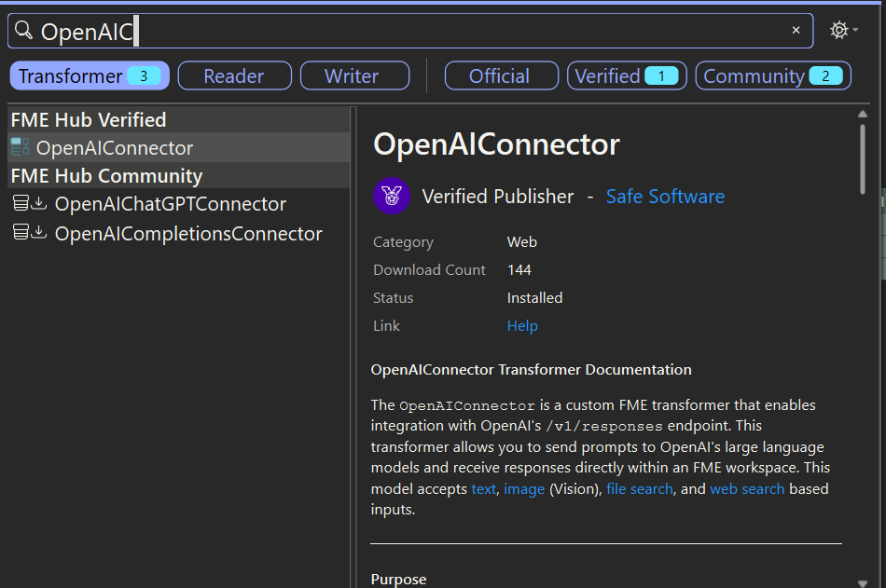Click the OpenAIConnector Transformer Documentation heading
Screen dimensions: 886x588
[532, 370]
